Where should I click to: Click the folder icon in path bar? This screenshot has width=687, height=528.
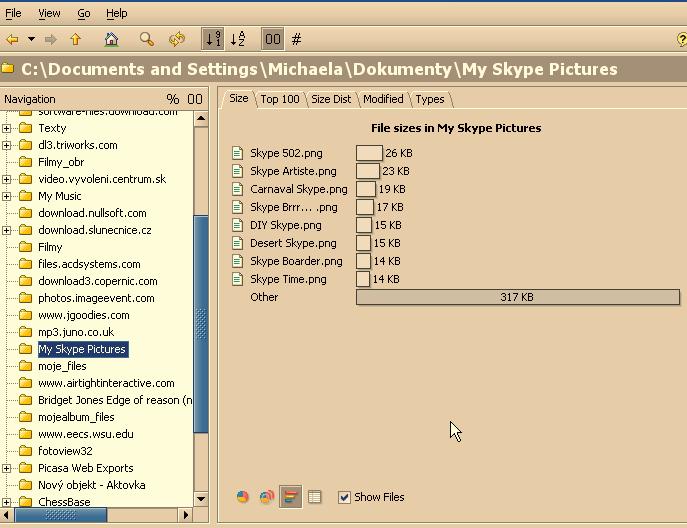[x=7, y=68]
